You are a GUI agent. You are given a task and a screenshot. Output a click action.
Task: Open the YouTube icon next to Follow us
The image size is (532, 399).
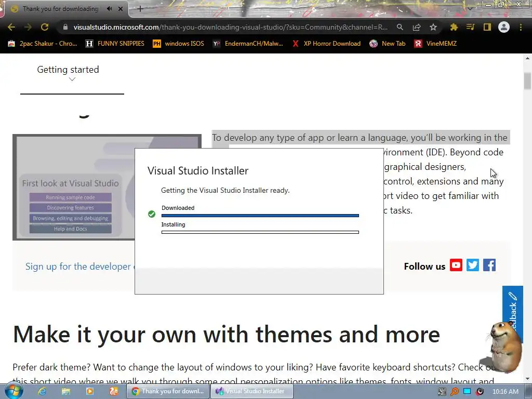(x=456, y=265)
